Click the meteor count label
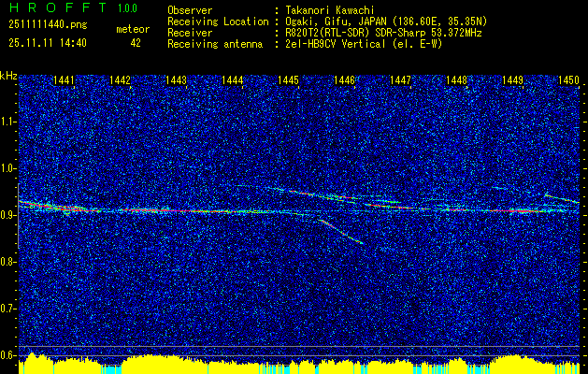Viewport: 588px width, 374px height. (133, 29)
